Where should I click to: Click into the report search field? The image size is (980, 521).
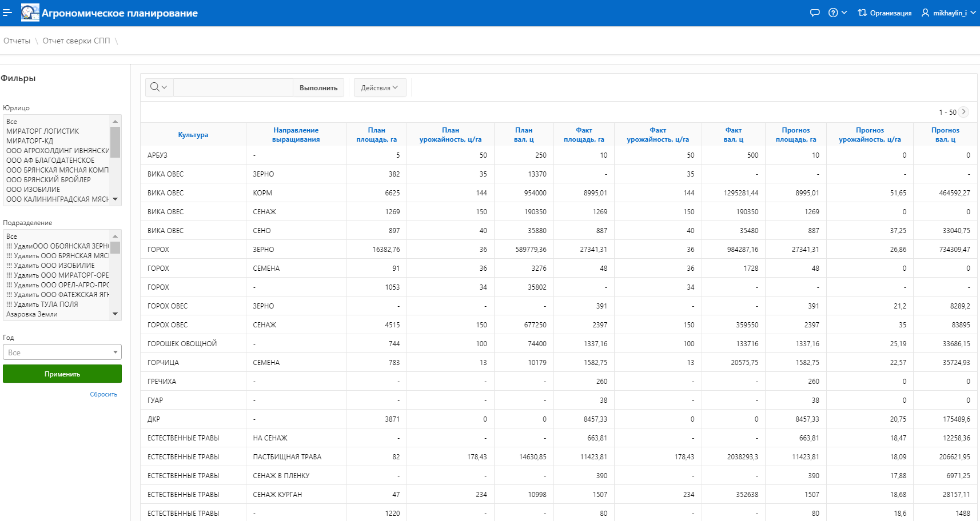233,87
